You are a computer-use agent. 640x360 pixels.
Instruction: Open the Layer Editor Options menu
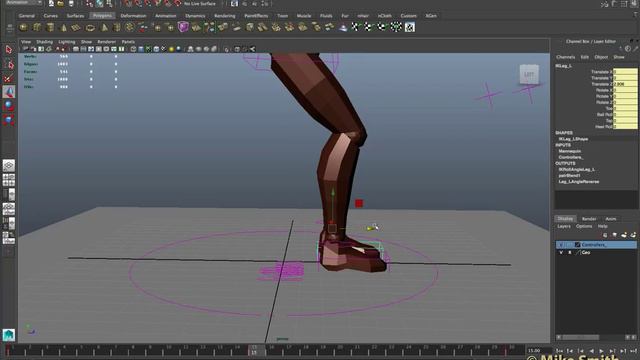coord(584,226)
